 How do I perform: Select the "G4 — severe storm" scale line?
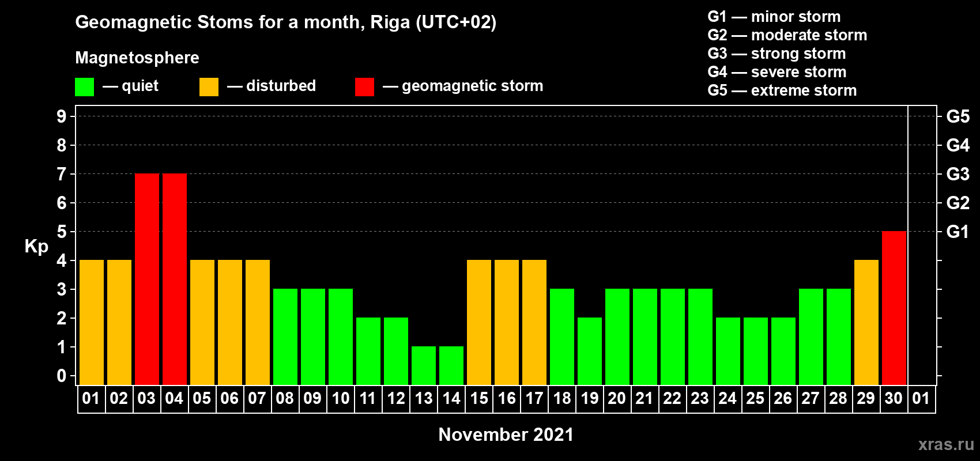click(777, 72)
